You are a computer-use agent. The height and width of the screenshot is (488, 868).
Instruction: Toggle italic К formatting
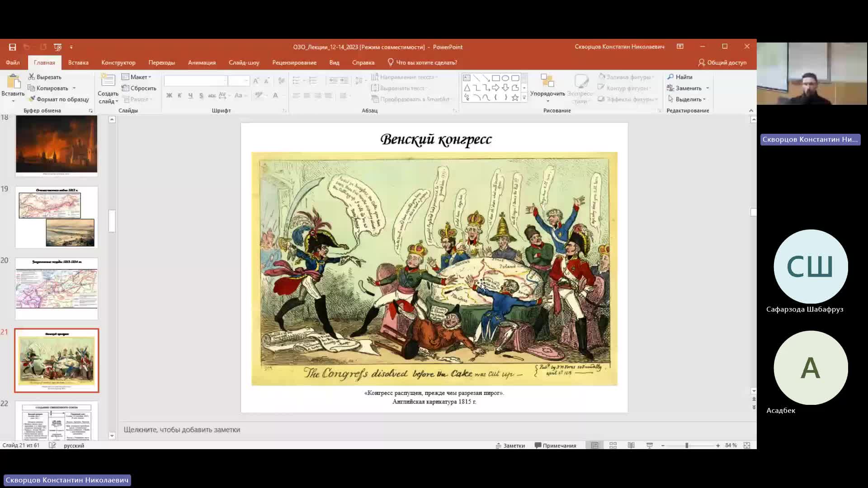[x=180, y=95]
